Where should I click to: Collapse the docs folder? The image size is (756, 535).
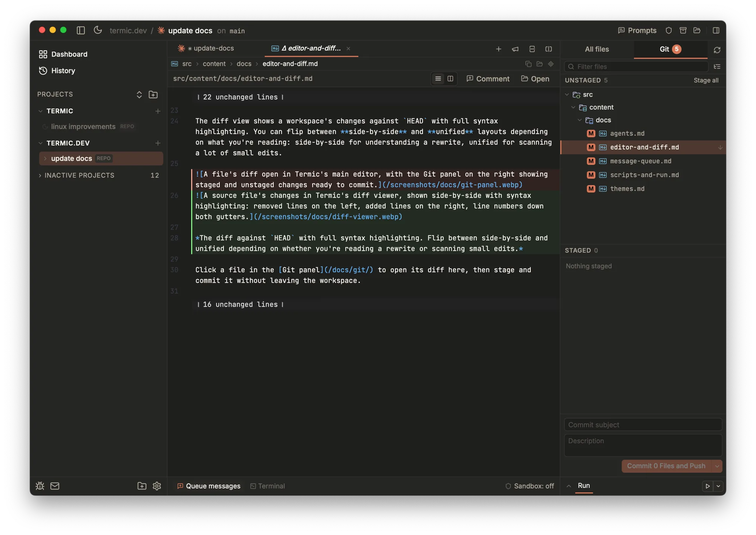pyautogui.click(x=580, y=120)
